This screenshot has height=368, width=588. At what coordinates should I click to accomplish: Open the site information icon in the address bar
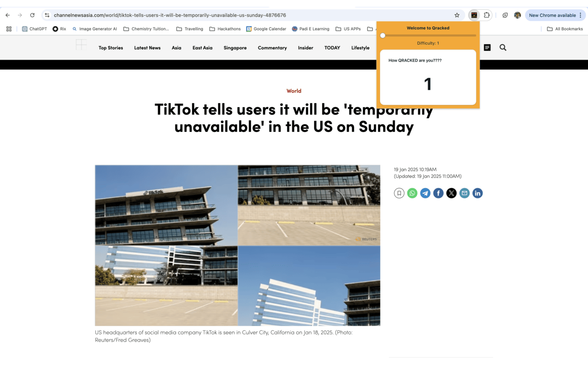coord(47,15)
